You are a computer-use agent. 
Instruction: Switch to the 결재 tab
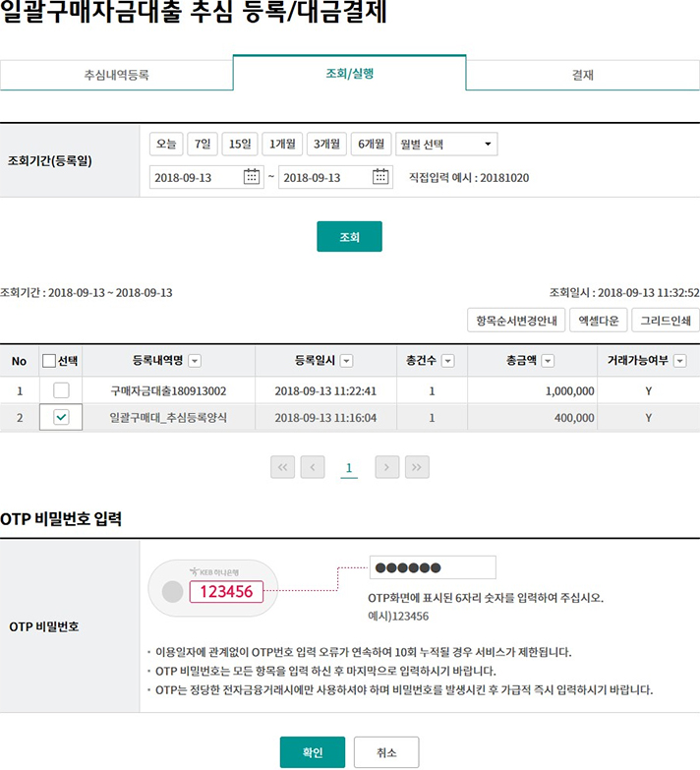[x=582, y=74]
